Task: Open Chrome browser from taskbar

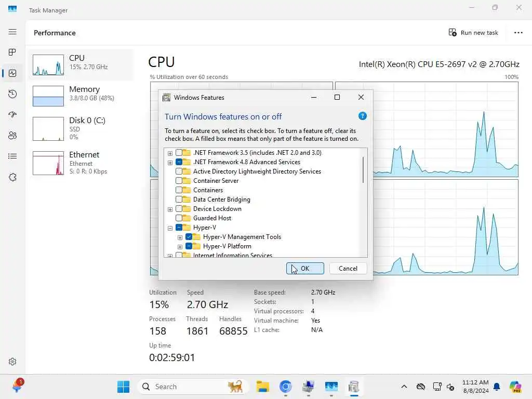Action: pyautogui.click(x=286, y=387)
